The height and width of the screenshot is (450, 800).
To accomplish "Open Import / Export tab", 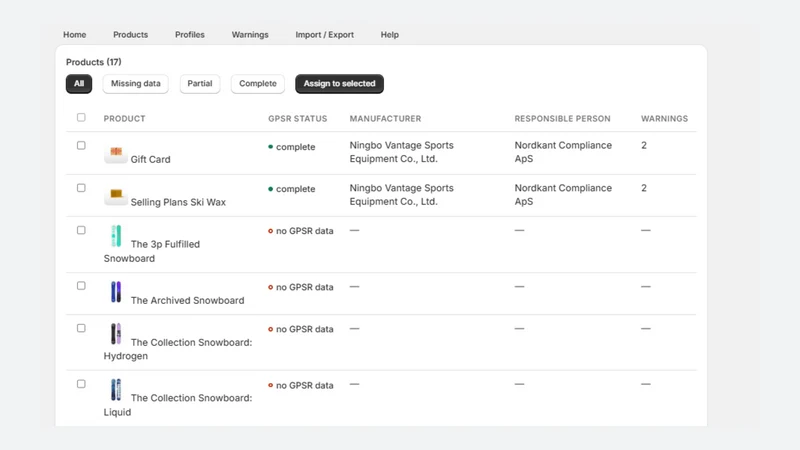I will (324, 35).
